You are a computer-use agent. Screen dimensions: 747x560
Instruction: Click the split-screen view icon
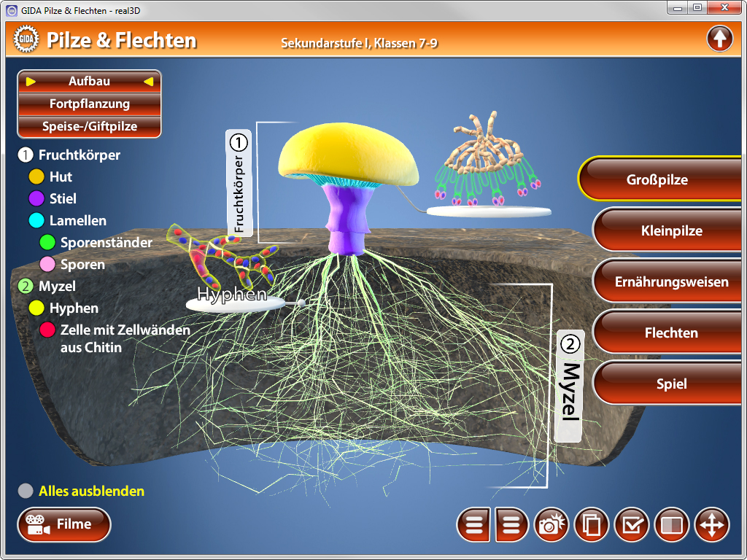(x=671, y=525)
